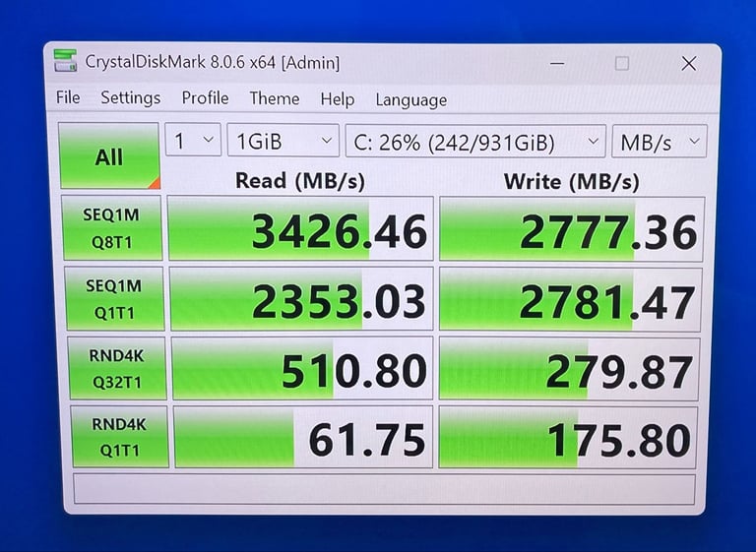Viewport: 756px width, 552px height.
Task: Click the 510.80 read result
Action: click(x=302, y=369)
